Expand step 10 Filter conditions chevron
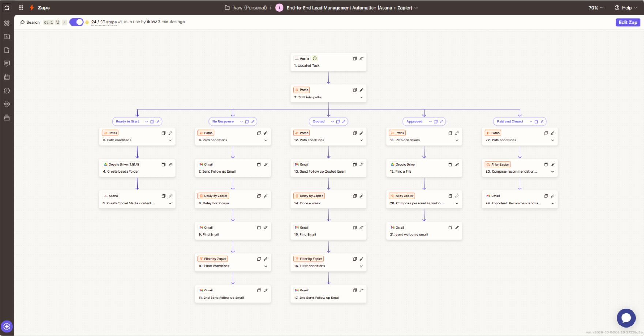 266,266
